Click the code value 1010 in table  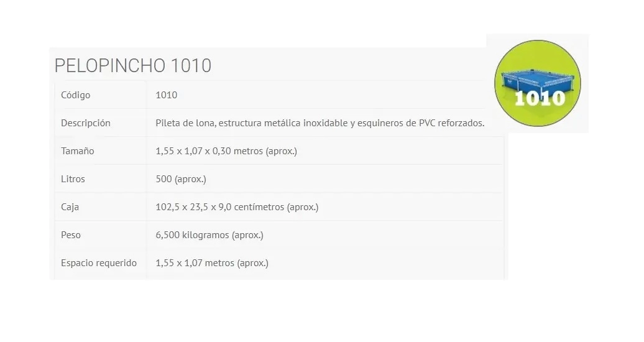(167, 95)
